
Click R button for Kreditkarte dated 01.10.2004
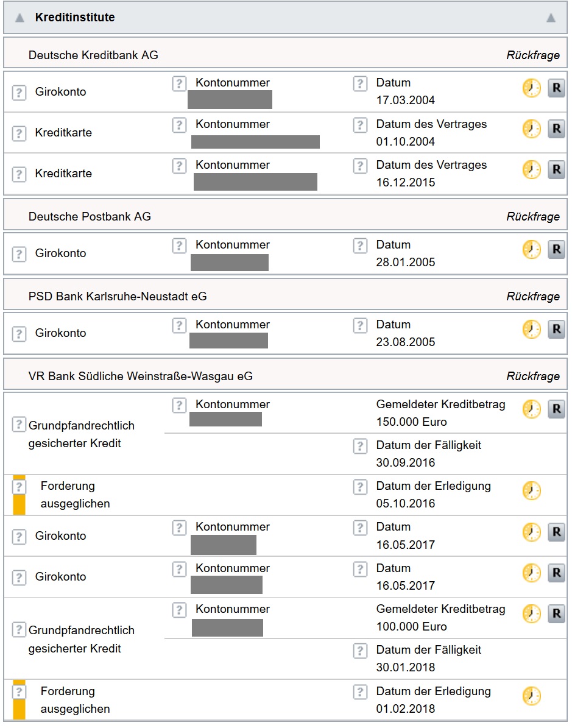coord(556,129)
